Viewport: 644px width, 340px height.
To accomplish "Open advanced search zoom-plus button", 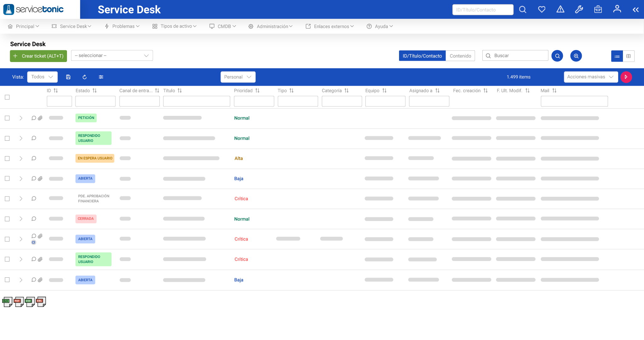I will click(576, 56).
